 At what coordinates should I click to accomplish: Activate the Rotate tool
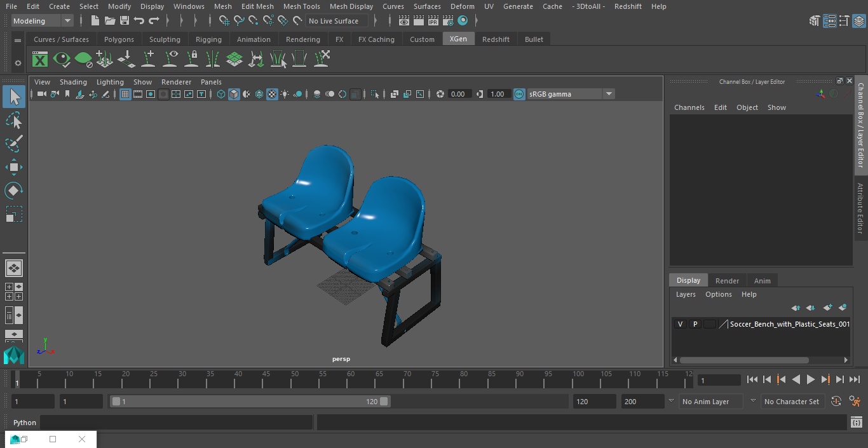point(13,191)
